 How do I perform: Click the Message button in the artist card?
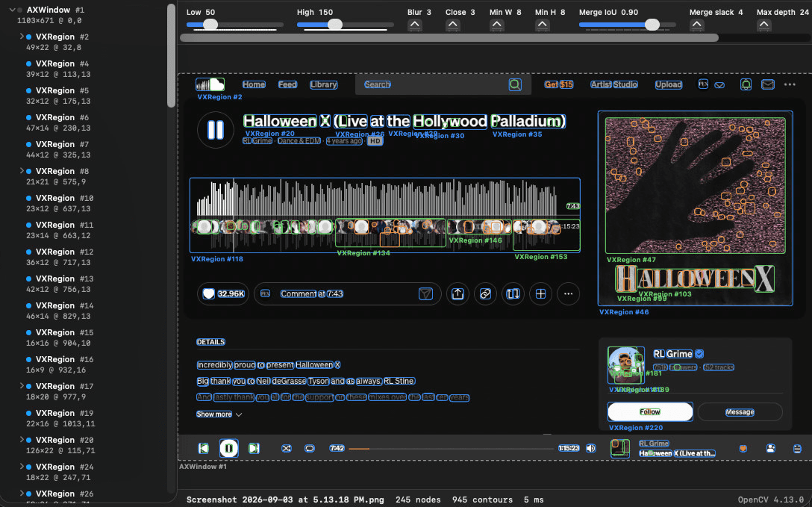[x=740, y=411]
